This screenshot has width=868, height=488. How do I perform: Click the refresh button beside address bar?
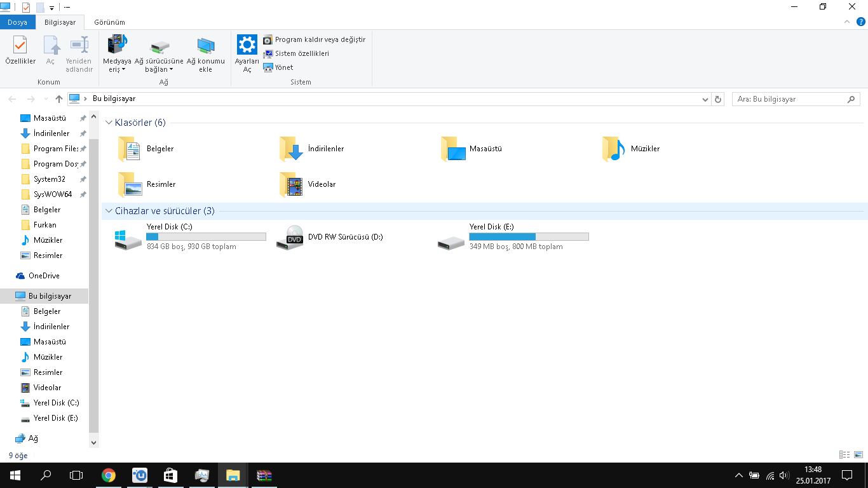coord(718,99)
